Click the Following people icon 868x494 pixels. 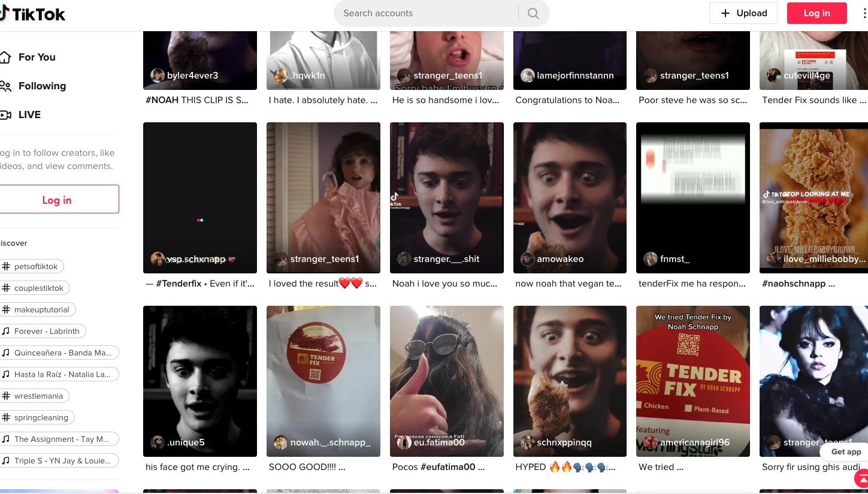click(x=5, y=86)
